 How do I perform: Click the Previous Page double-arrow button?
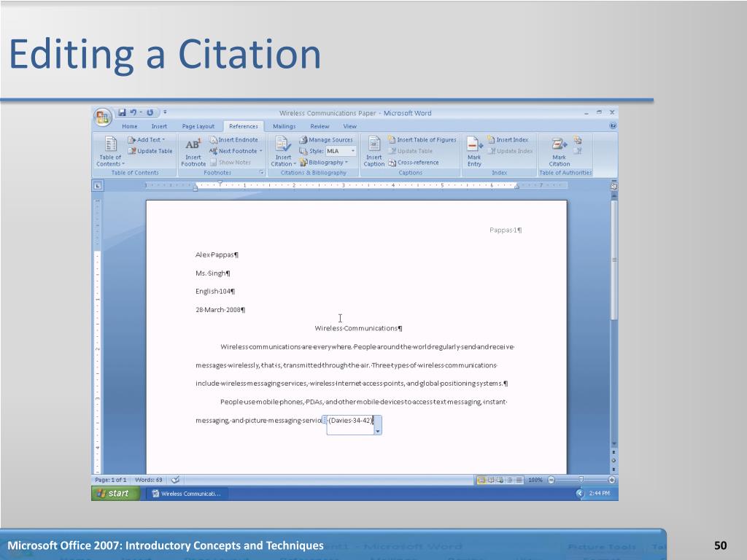(614, 452)
